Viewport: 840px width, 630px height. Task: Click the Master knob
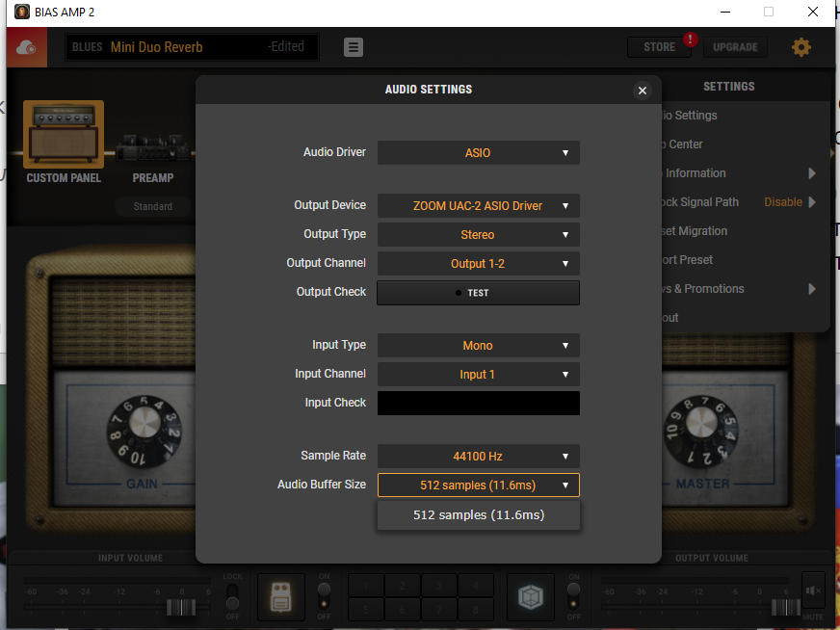701,431
